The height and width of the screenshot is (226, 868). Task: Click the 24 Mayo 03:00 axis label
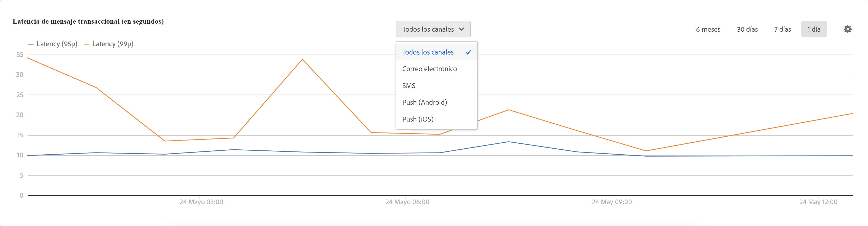point(201,202)
